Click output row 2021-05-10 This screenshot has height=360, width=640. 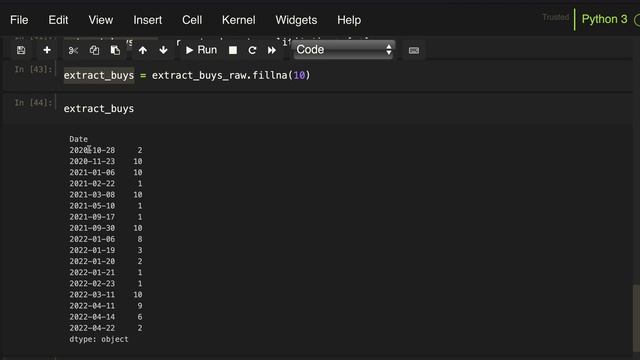[106, 206]
